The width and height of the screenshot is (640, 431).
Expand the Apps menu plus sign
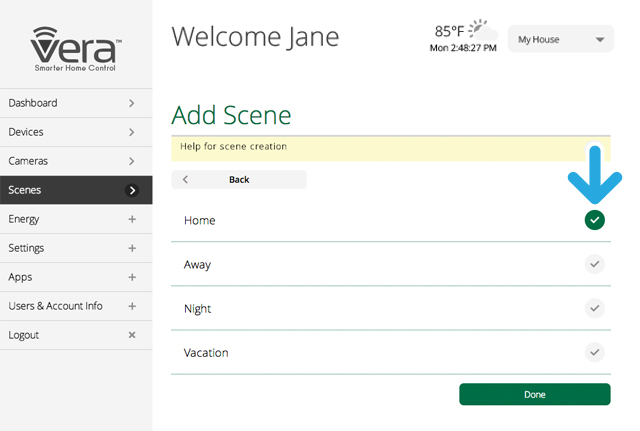132,277
